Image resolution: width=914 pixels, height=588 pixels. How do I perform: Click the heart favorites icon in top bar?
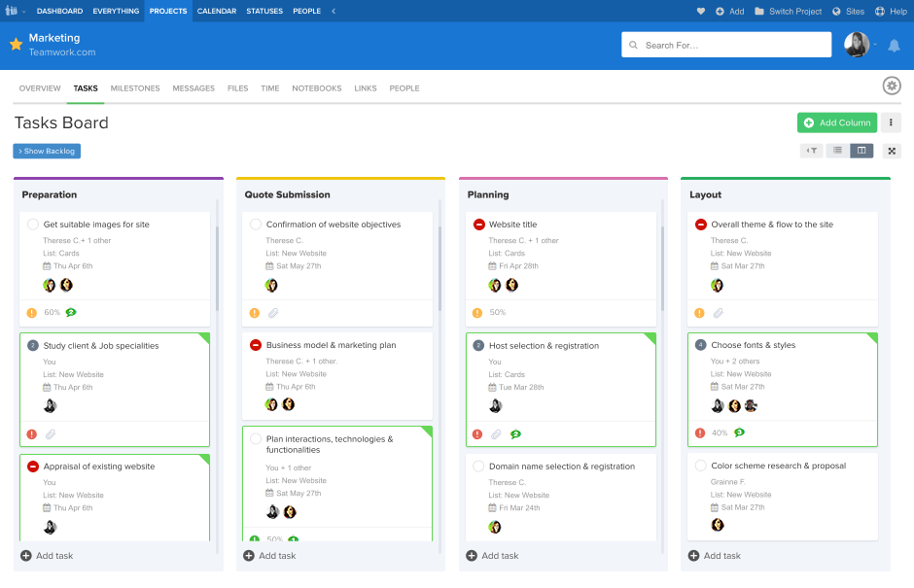click(701, 12)
